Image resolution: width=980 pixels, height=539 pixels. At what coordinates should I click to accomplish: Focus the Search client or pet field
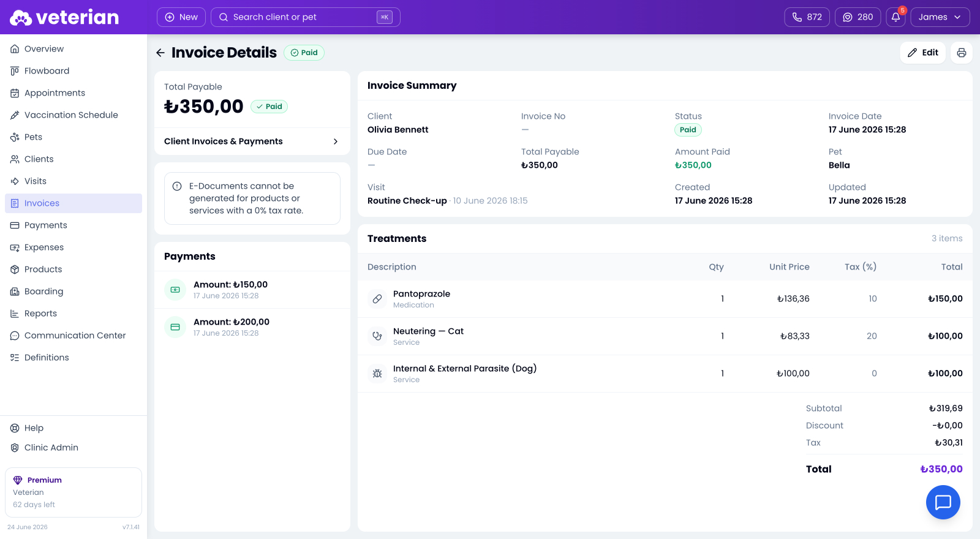click(306, 17)
